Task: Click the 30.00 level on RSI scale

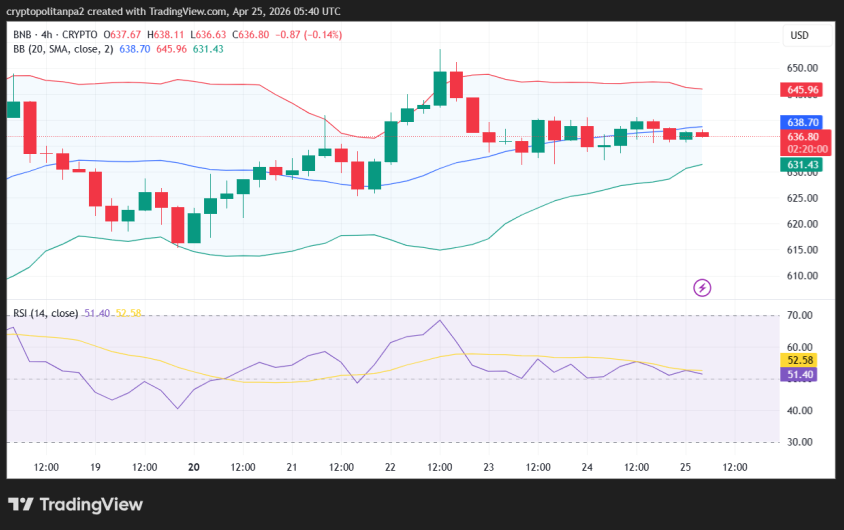Action: pos(799,442)
